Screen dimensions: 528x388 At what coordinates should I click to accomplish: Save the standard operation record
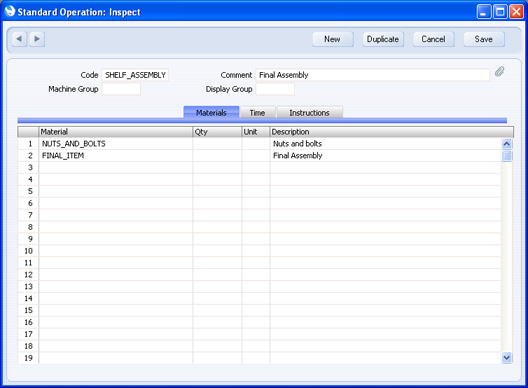click(484, 39)
